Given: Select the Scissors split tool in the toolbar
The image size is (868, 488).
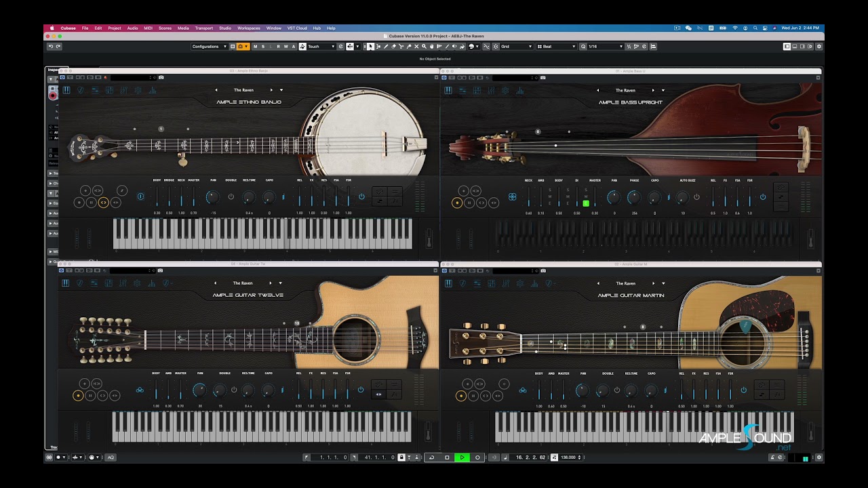Looking at the screenshot, I should (401, 46).
